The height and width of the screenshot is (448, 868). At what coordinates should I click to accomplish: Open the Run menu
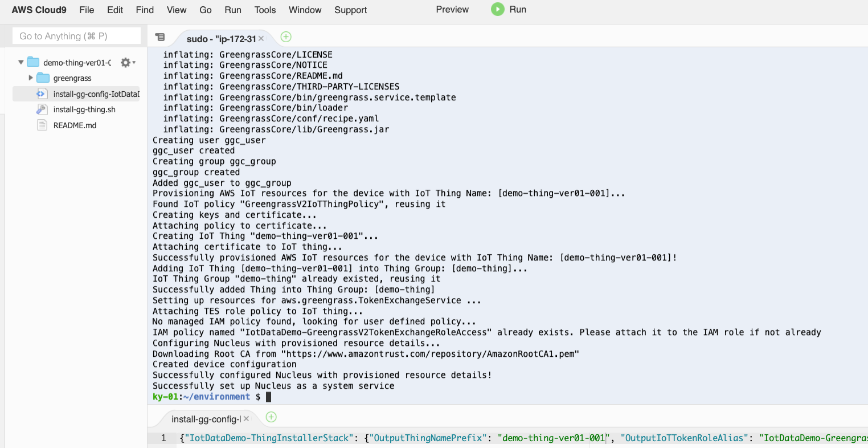[233, 10]
